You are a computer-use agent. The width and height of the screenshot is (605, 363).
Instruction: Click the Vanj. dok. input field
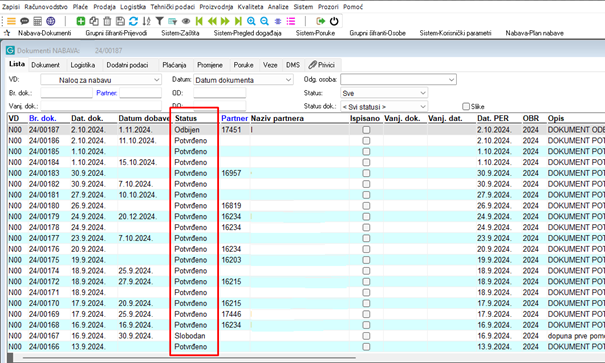pos(101,106)
